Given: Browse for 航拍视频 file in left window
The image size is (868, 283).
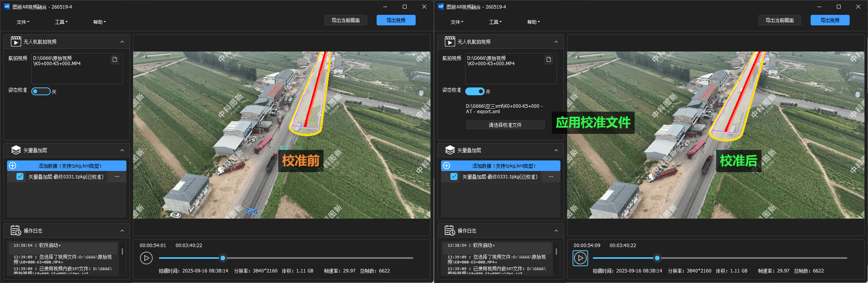Looking at the screenshot, I should (x=115, y=60).
